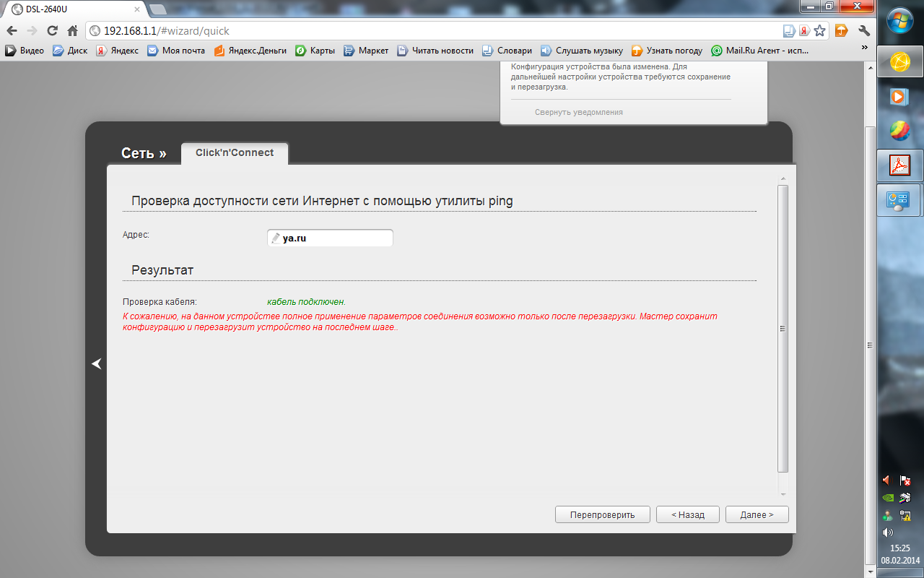
Task: Click the red Yandex icon in address bar
Action: pos(803,31)
